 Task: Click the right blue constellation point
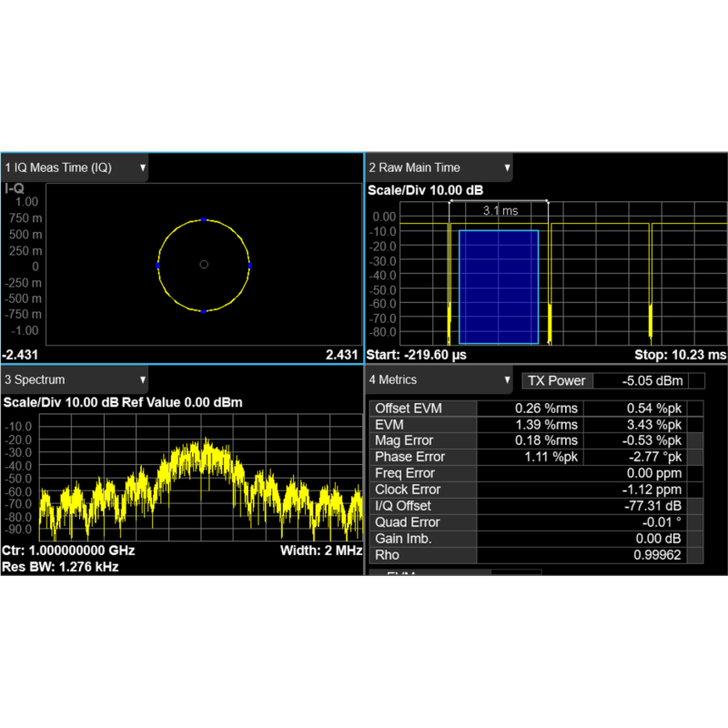click(x=248, y=266)
